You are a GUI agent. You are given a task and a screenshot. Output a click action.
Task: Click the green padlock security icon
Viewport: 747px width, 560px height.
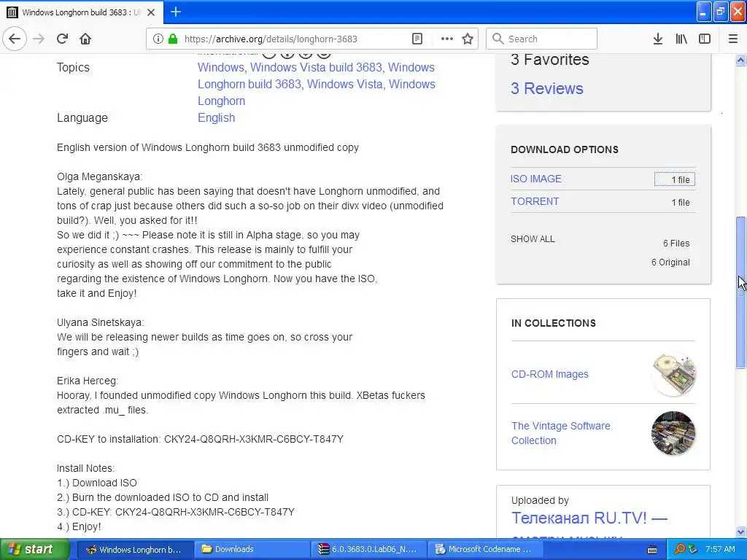(x=173, y=39)
